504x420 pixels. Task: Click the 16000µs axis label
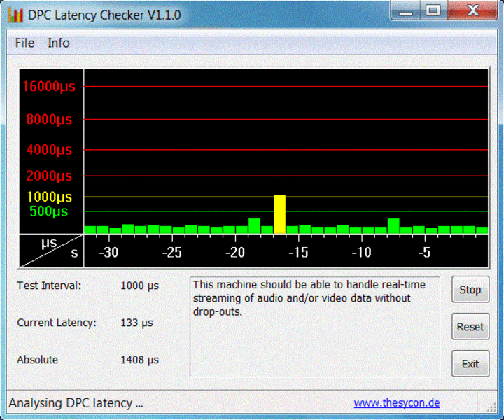[x=49, y=86]
